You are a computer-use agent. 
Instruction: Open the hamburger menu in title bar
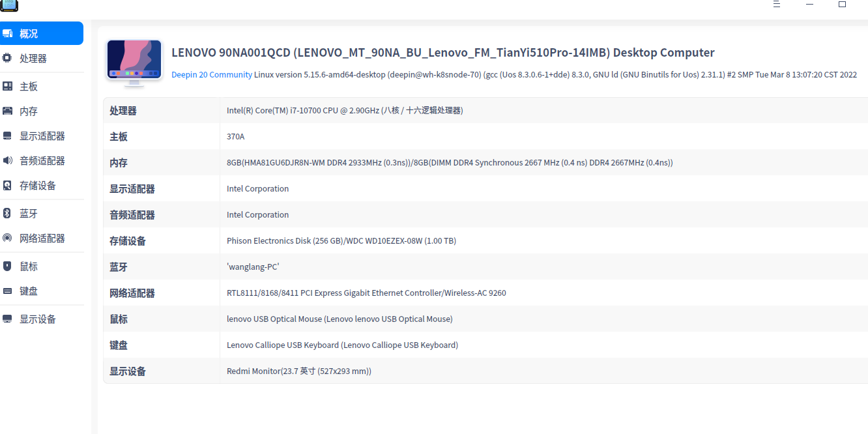point(777,4)
